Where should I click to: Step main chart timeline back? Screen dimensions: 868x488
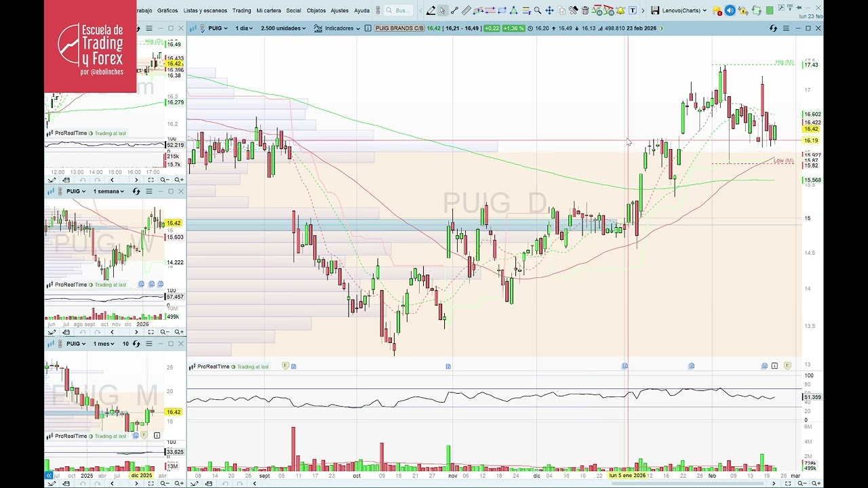coord(254,483)
